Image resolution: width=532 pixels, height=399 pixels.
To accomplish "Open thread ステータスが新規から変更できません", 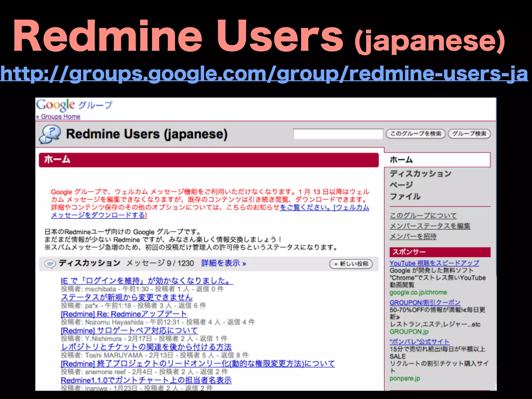I will pos(127,297).
